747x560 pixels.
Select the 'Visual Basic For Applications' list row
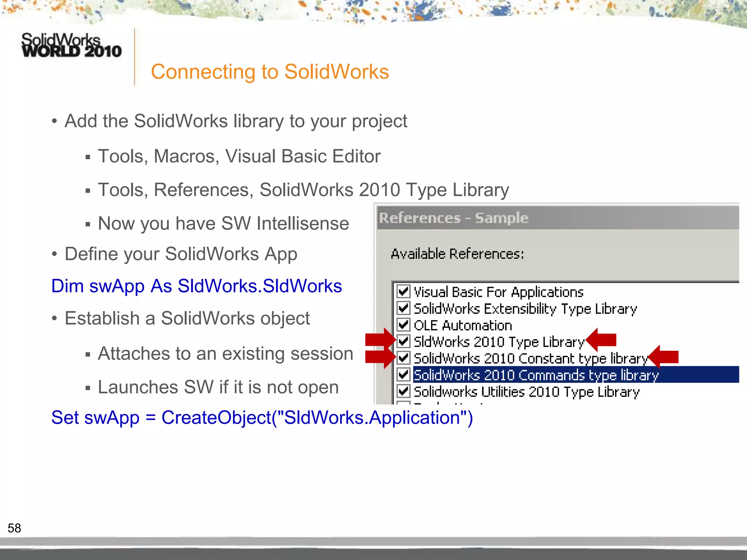(499, 292)
